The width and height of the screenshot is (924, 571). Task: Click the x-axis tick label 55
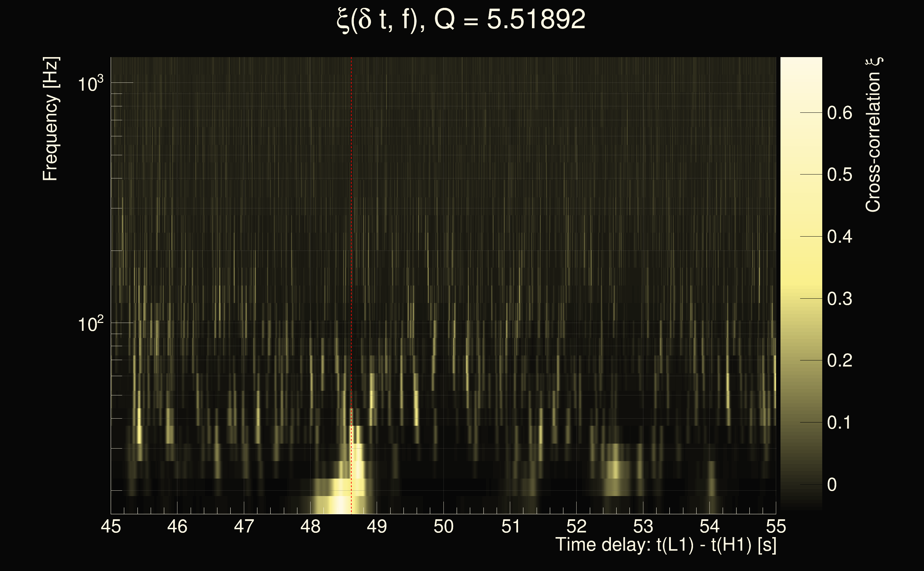776,526
